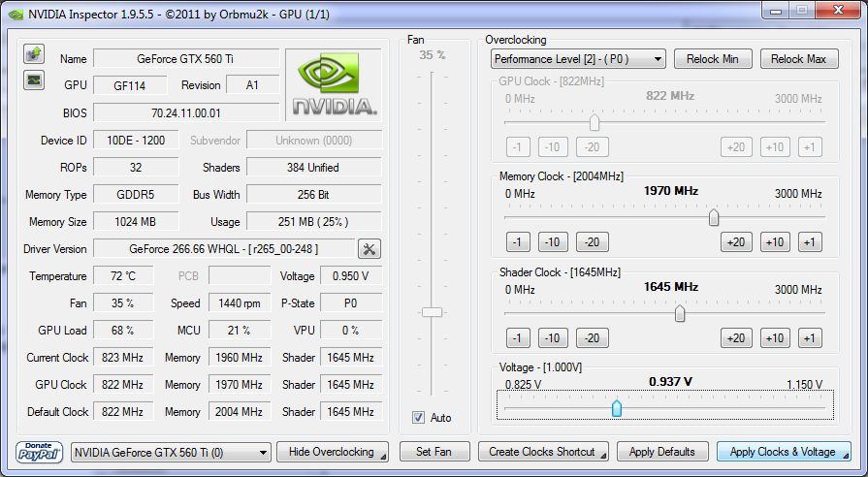Decrease Shader Clock by 1 MHz
This screenshot has width=868, height=477.
click(518, 338)
